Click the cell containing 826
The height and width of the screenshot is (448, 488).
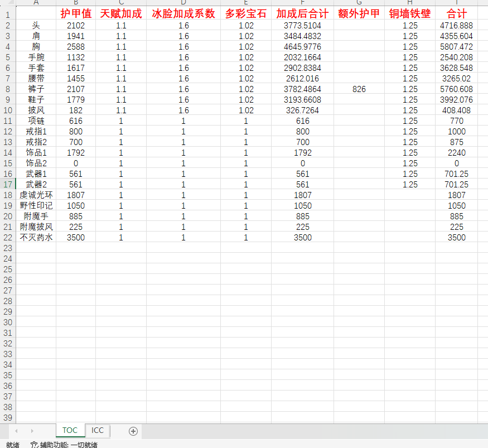(359, 89)
